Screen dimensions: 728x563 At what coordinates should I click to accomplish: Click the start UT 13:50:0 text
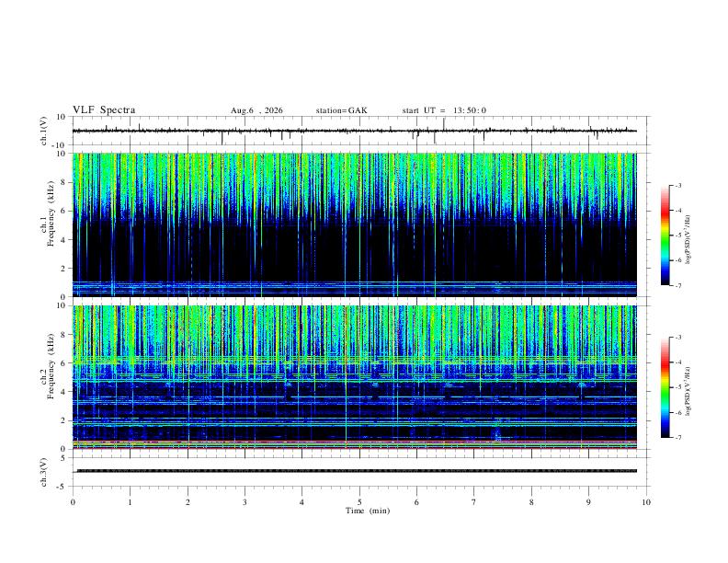444,110
